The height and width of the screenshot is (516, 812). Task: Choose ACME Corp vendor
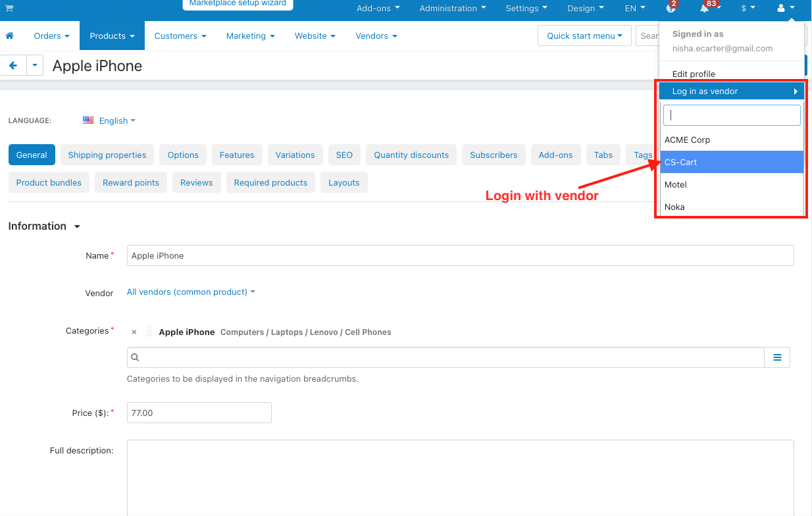pyautogui.click(x=732, y=140)
